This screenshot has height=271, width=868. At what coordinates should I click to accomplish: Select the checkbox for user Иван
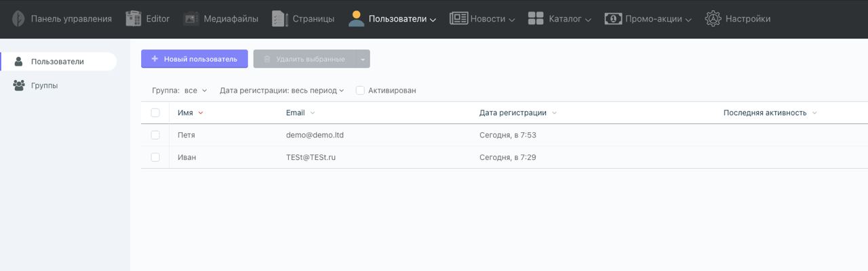click(155, 157)
